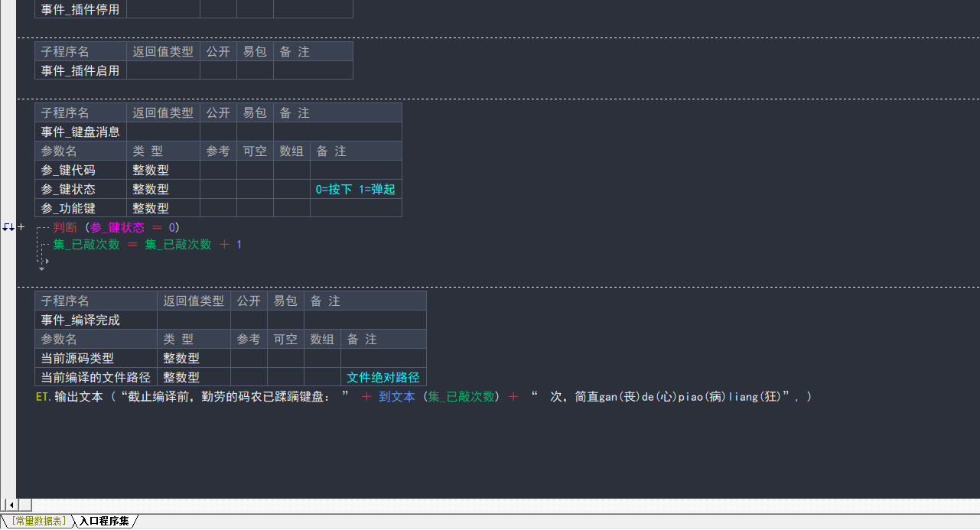
Task: Click the 返回值类型 cell of 事件_编译完成
Action: pyautogui.click(x=194, y=320)
